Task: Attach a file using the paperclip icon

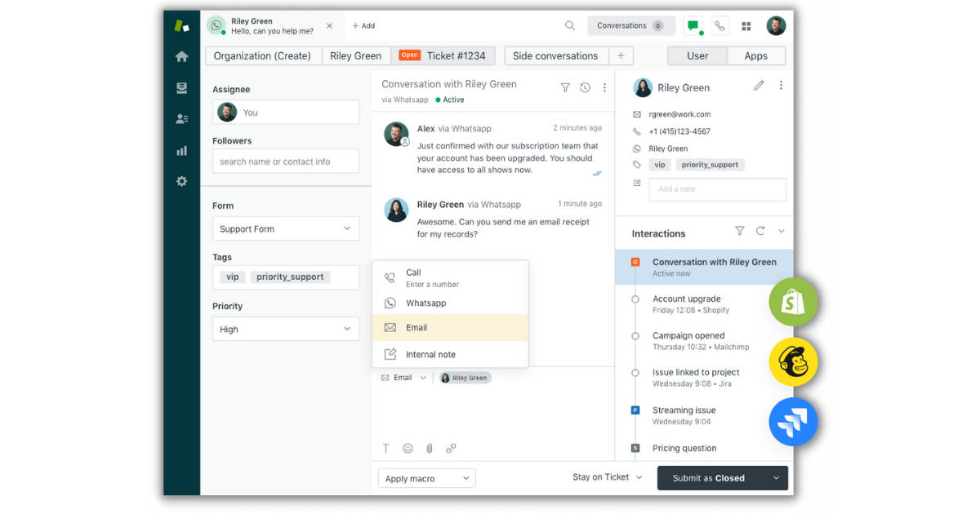Action: (430, 448)
